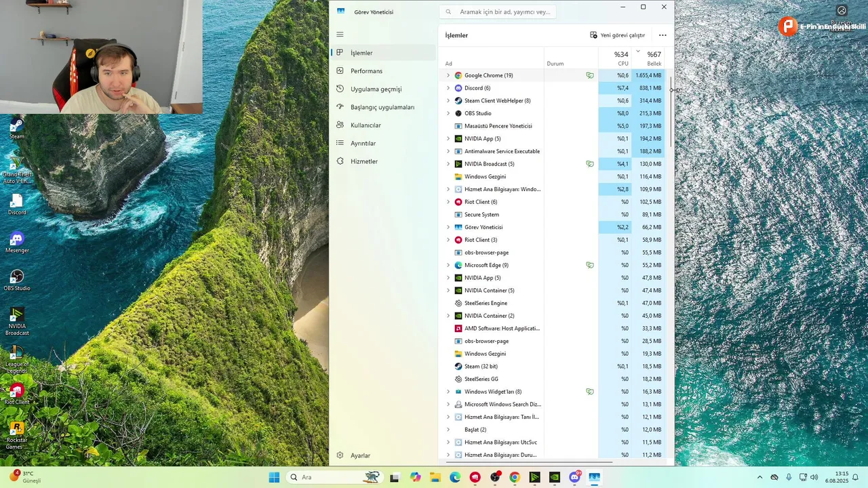Click the Task Manager search field
Image resolution: width=868 pixels, height=488 pixels.
click(x=498, y=12)
